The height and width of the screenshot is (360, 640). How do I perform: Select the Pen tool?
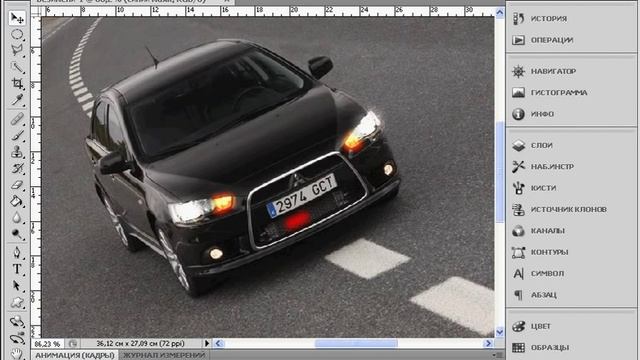pyautogui.click(x=17, y=253)
